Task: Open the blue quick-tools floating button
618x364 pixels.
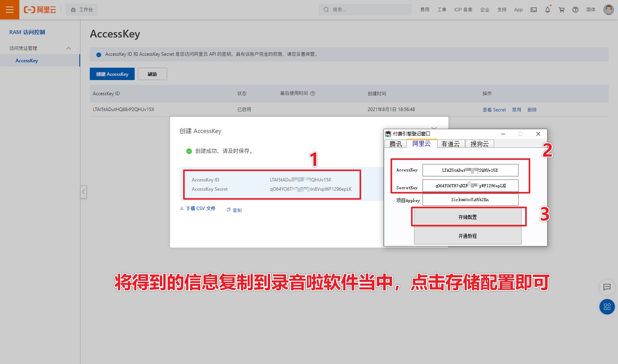Action: 607,307
